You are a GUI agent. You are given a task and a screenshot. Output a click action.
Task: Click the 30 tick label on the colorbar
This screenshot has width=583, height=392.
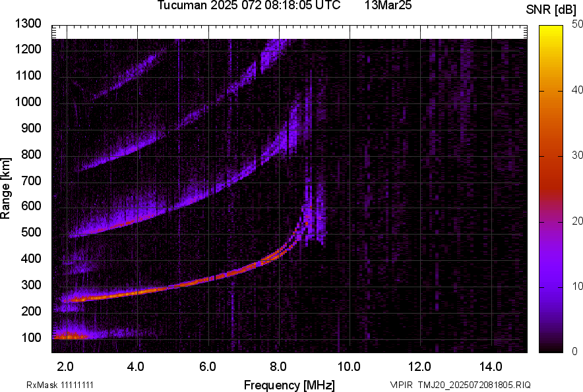pyautogui.click(x=578, y=155)
